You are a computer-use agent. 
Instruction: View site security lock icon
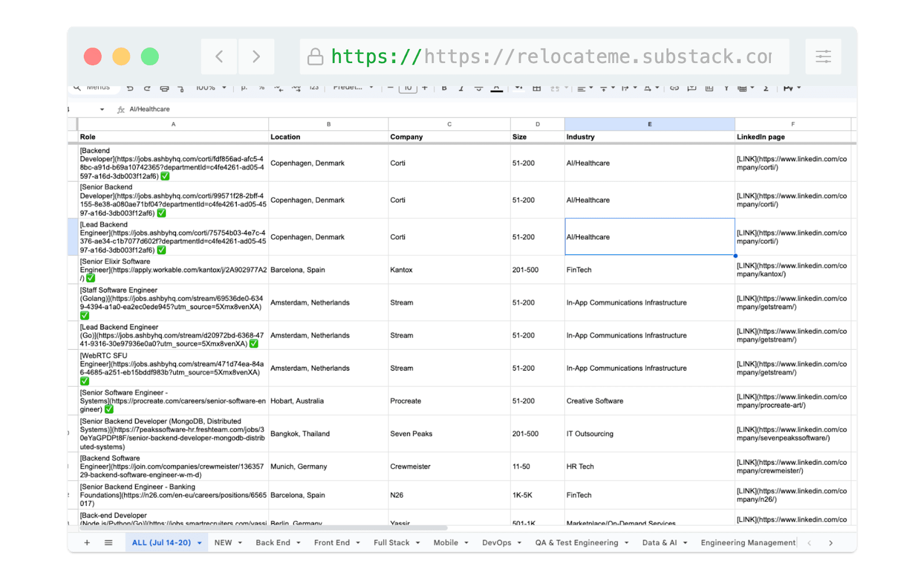coord(315,57)
